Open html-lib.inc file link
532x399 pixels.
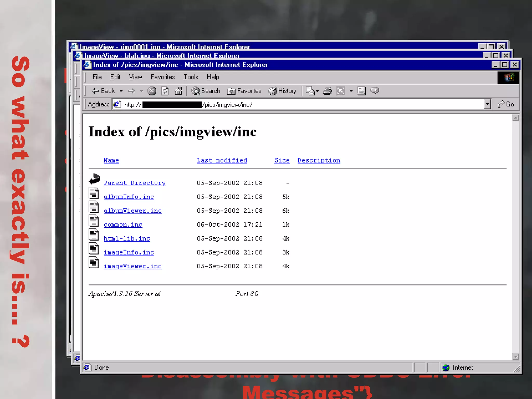127,238
